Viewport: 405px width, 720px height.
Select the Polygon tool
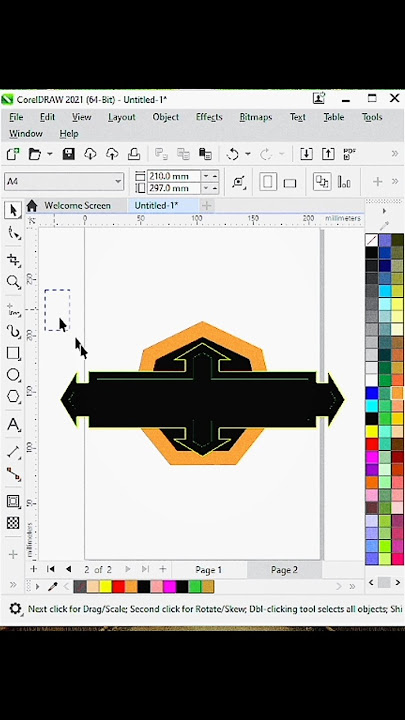coord(13,397)
